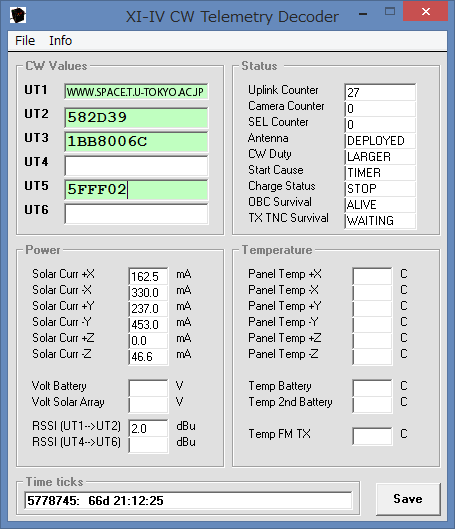Click the application icon in title bar
455x529 pixels.
[x=18, y=16]
